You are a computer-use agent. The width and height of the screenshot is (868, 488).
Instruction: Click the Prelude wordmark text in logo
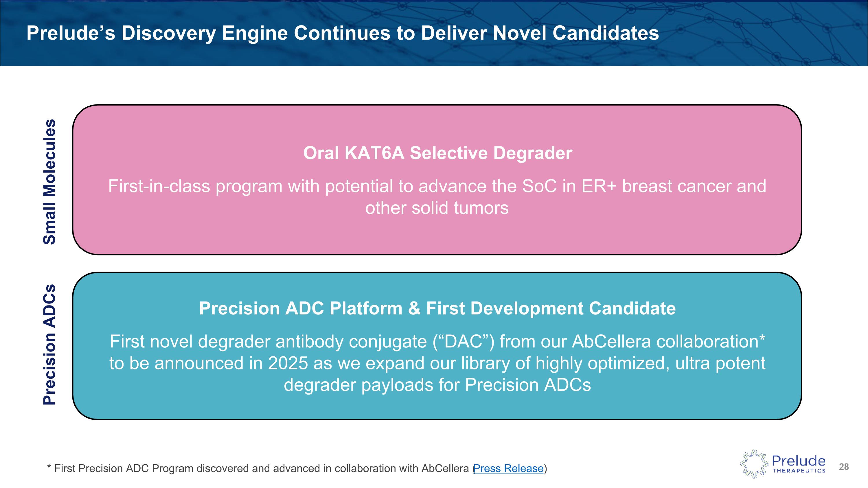[x=799, y=461]
